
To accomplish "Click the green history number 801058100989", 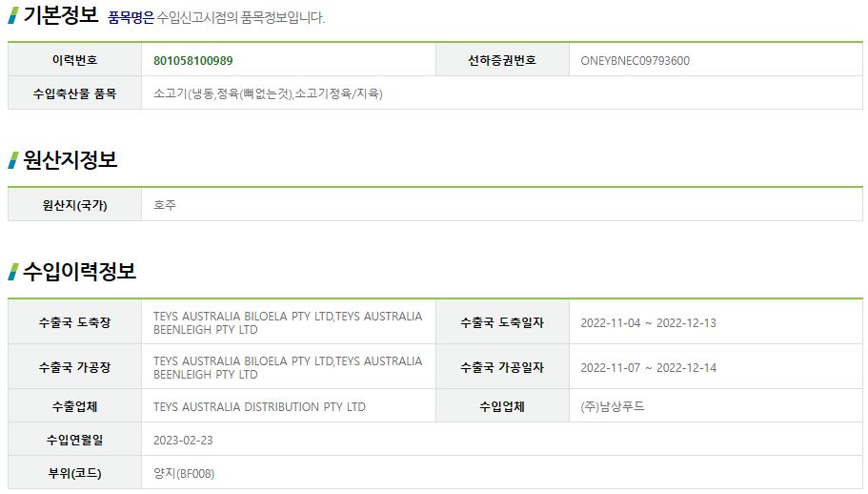I will (x=192, y=61).
